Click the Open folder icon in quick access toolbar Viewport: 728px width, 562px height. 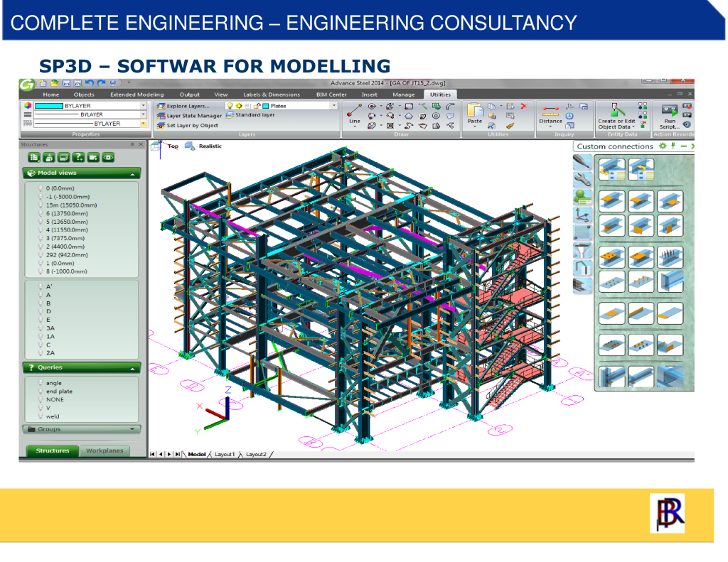55,83
